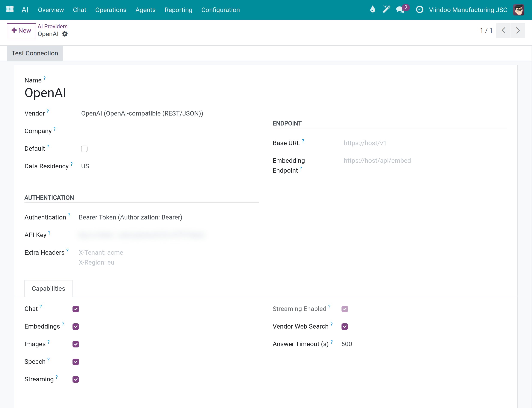Go back to AI Providers breadcrumb
This screenshot has height=408, width=532.
[52, 26]
